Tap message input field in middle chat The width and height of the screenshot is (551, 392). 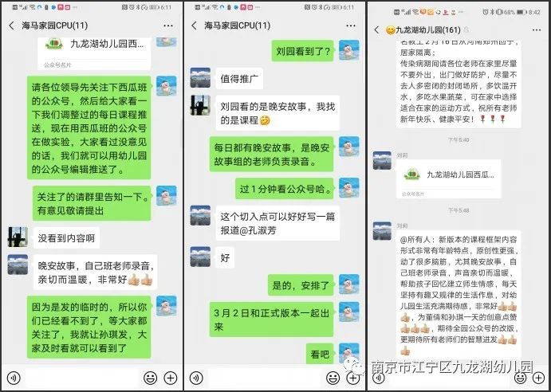[x=265, y=378]
